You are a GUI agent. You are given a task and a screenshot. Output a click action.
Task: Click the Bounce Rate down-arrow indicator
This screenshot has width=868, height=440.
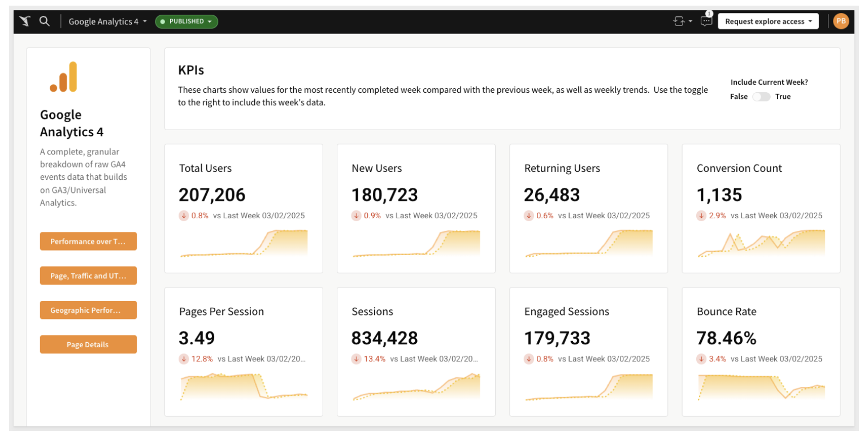point(701,359)
